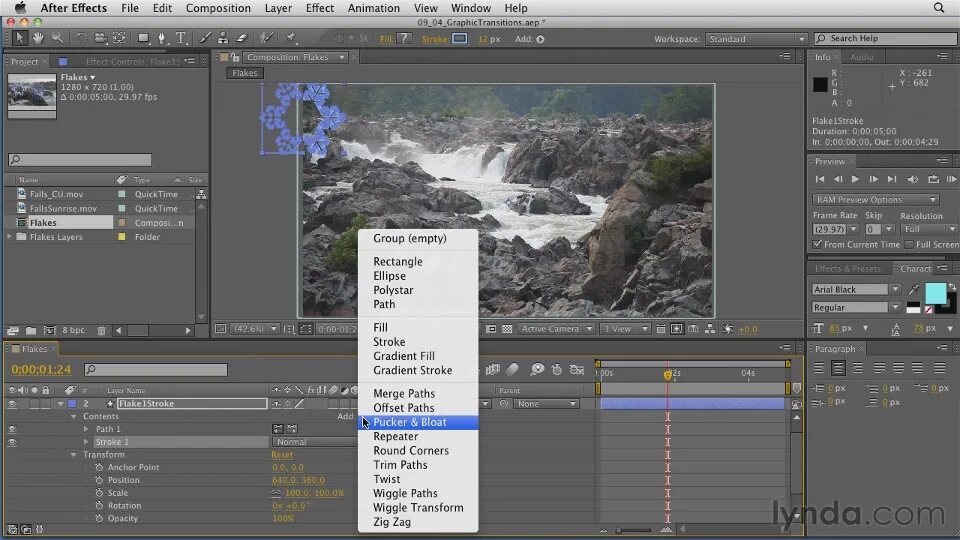Choose Pucker & Bloat from Add menu
Viewport: 960px width, 540px height.
418,422
